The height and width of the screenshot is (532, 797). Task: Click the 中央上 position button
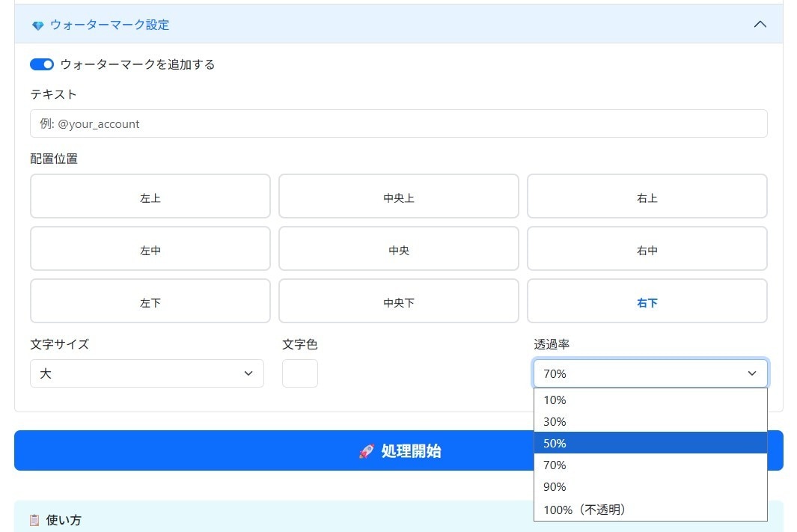point(398,196)
